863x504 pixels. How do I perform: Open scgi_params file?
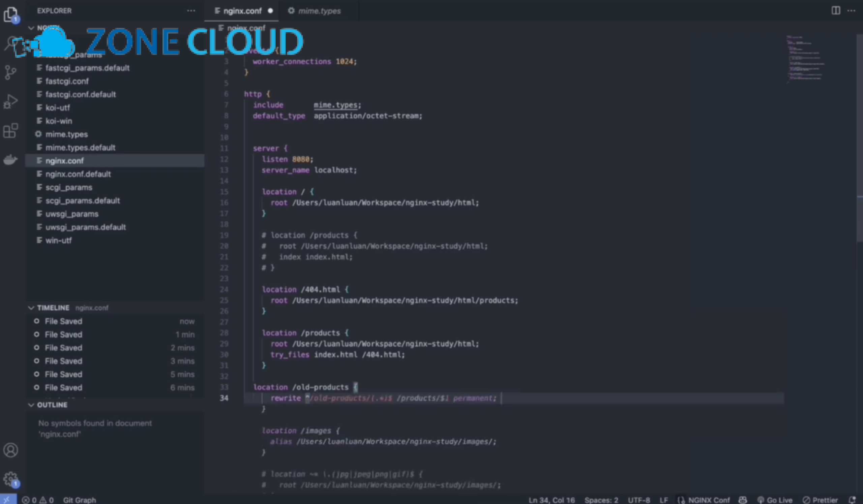(x=115, y=188)
